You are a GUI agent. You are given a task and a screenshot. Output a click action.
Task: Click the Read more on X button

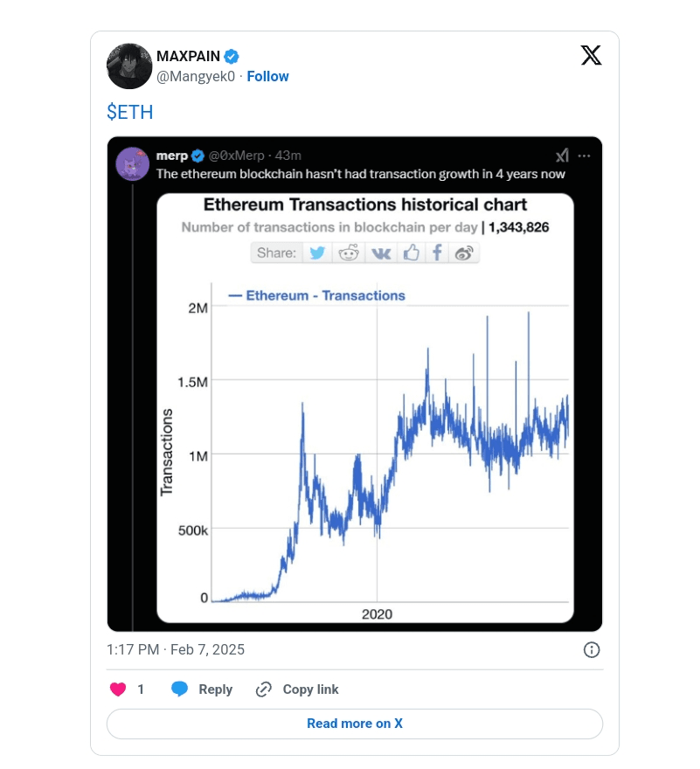pos(355,724)
